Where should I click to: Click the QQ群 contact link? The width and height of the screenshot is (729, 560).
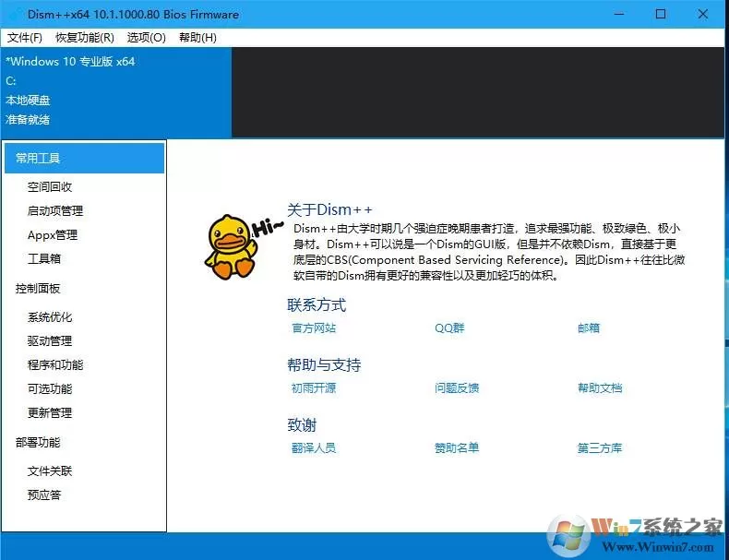[449, 328]
